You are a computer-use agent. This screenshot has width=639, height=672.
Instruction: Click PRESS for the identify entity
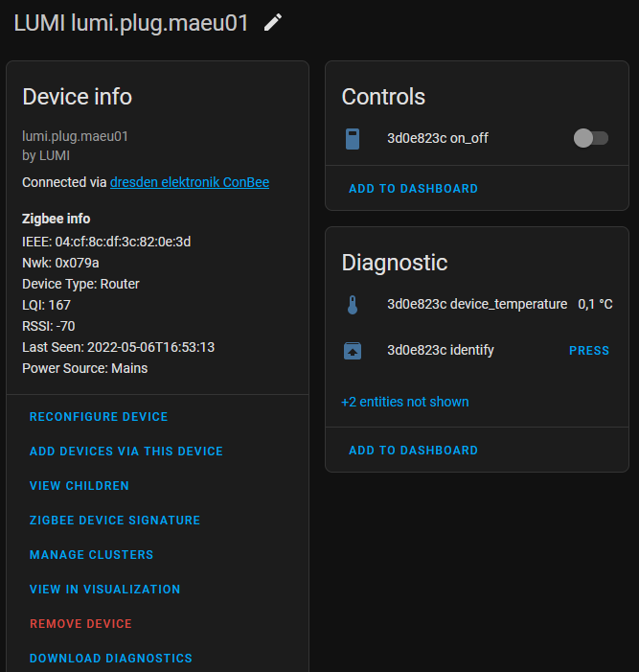(589, 351)
